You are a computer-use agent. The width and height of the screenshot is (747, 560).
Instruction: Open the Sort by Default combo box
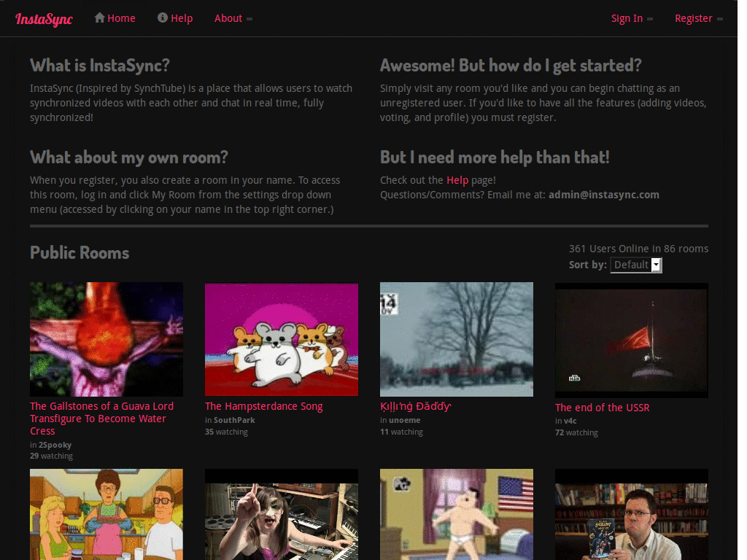point(636,265)
